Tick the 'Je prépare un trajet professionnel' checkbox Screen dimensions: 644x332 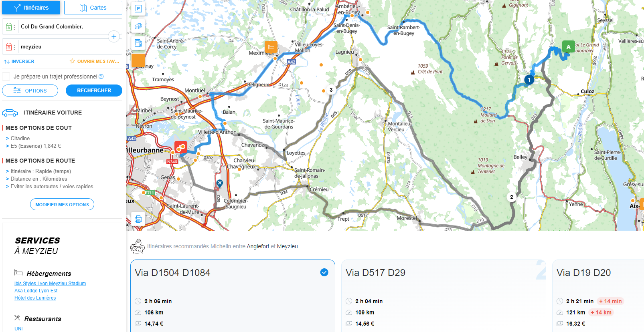(6, 76)
